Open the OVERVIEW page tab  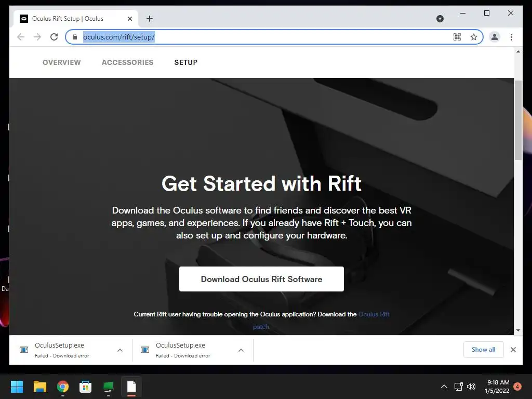62,62
